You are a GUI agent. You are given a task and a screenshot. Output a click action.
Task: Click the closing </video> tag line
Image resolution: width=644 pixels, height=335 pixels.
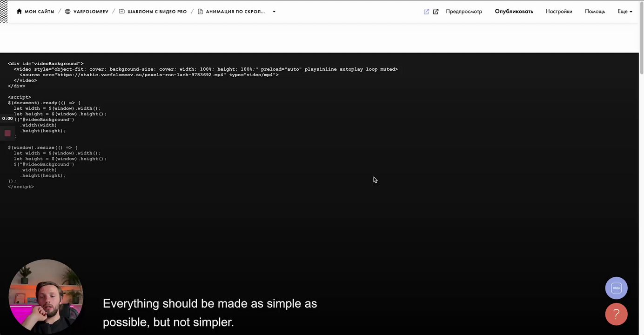[25, 80]
